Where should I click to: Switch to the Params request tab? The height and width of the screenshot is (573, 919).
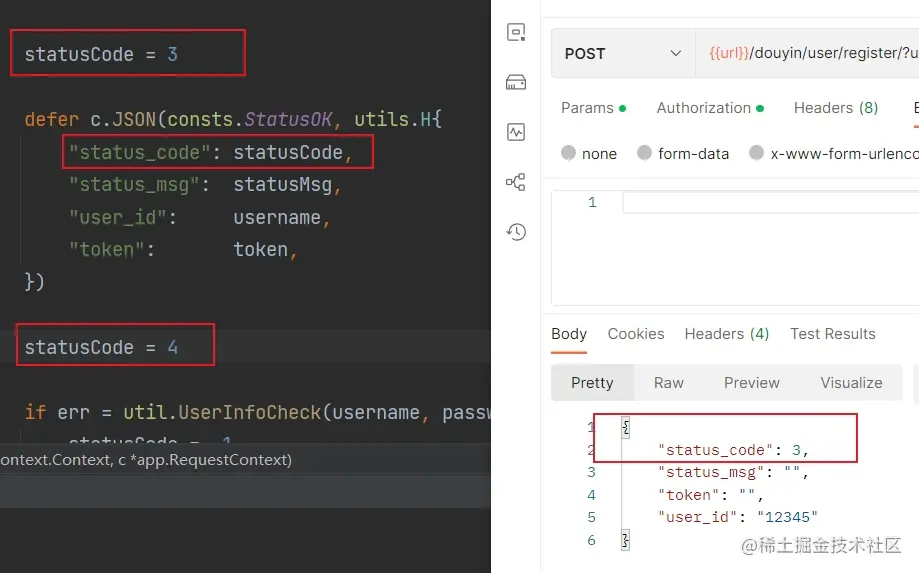coord(593,108)
